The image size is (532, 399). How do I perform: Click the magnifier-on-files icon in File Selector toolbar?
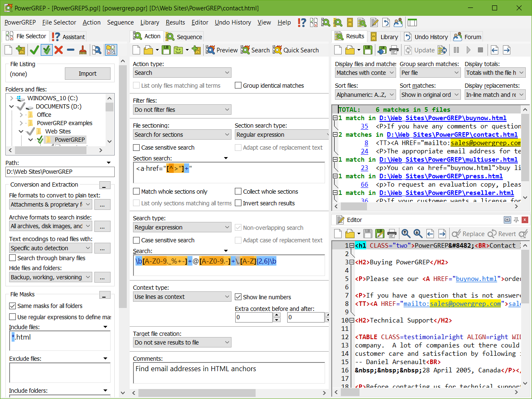(x=97, y=50)
